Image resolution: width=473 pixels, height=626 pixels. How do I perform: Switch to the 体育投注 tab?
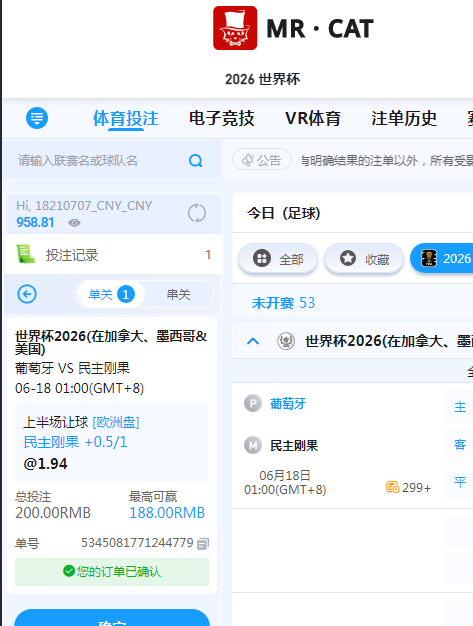[x=126, y=119]
